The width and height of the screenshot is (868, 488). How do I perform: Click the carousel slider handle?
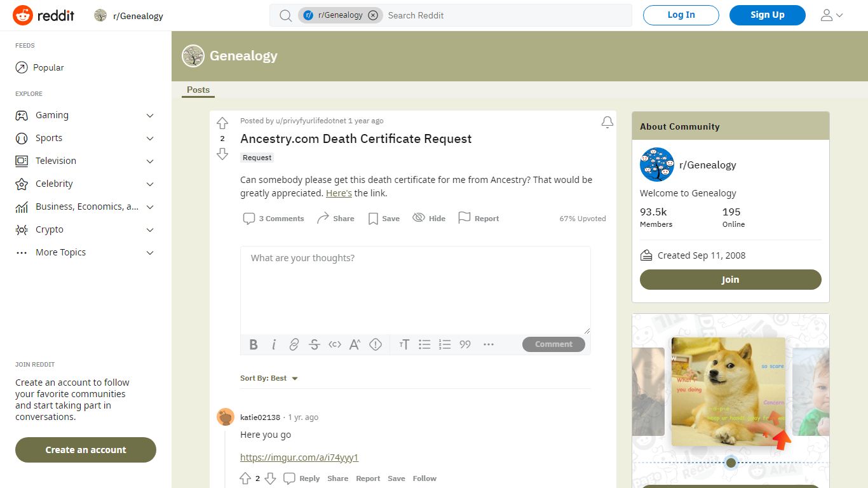(x=731, y=463)
